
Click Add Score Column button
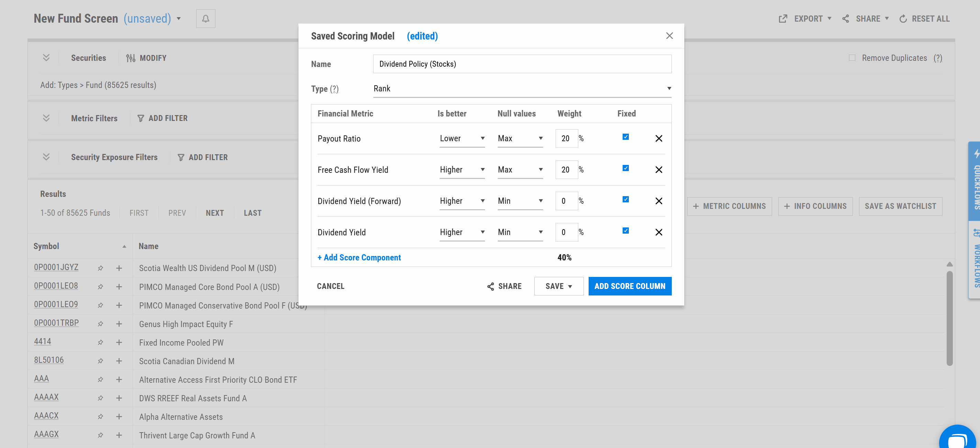pyautogui.click(x=630, y=287)
